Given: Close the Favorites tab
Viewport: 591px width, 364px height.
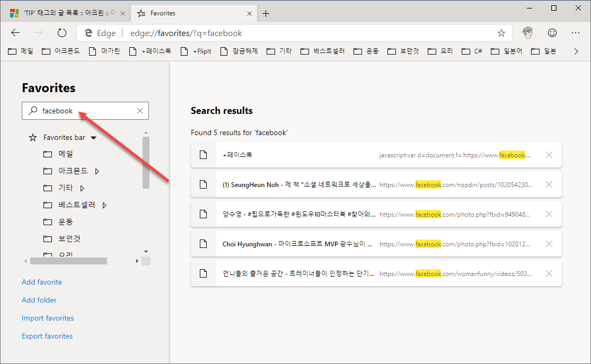Looking at the screenshot, I should (249, 14).
